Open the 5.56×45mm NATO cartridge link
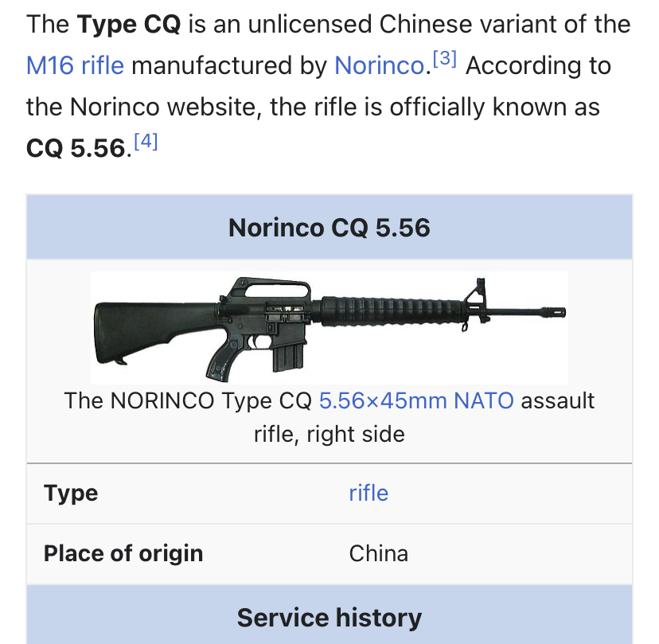659x644 pixels. coord(416,400)
